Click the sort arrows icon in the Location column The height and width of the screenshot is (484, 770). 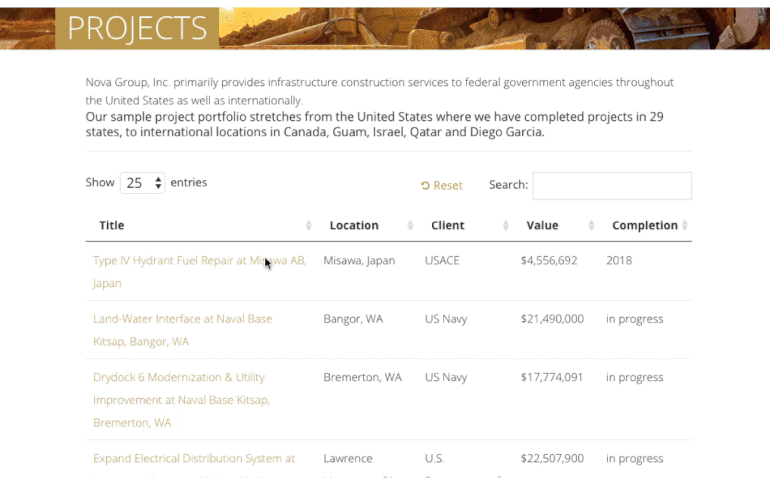click(410, 226)
